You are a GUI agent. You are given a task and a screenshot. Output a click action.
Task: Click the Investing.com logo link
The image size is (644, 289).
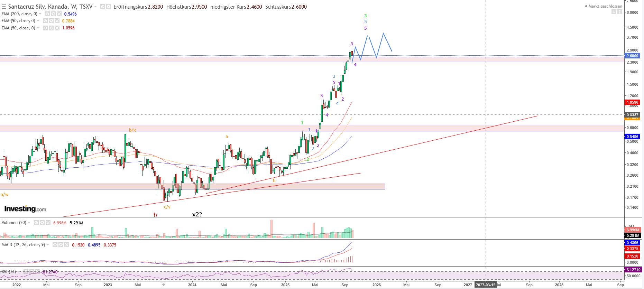tap(25, 209)
